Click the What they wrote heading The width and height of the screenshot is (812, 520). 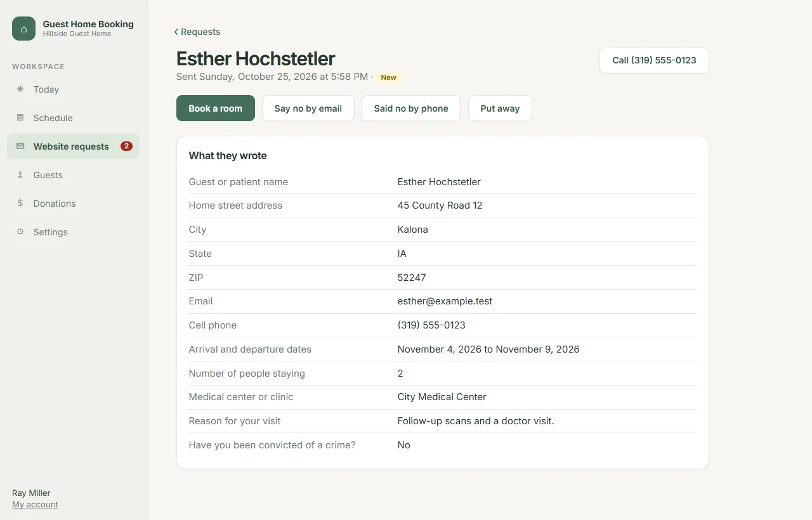(228, 156)
